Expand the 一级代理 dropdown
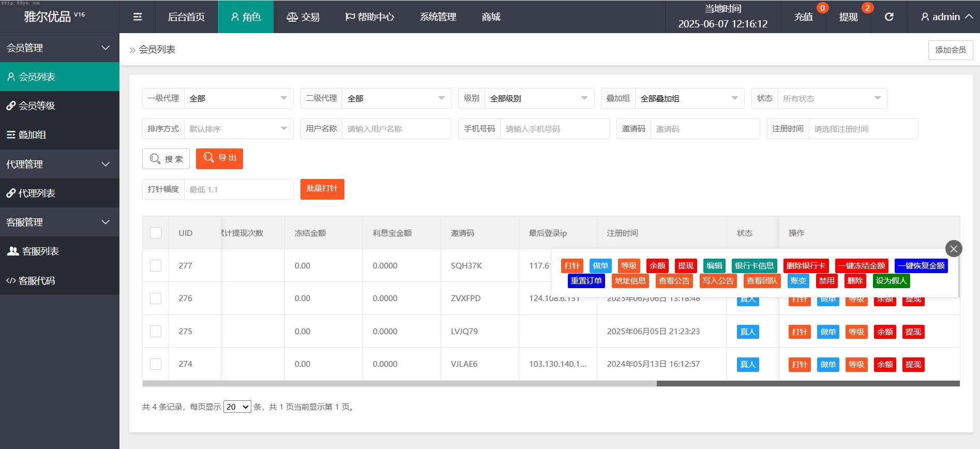The image size is (980, 449). pyautogui.click(x=238, y=98)
